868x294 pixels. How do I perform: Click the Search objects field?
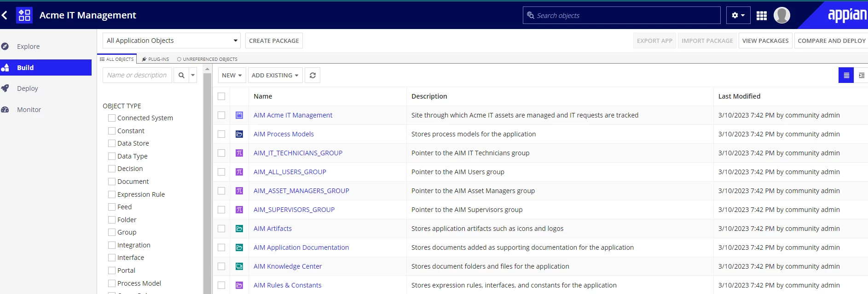(x=622, y=15)
